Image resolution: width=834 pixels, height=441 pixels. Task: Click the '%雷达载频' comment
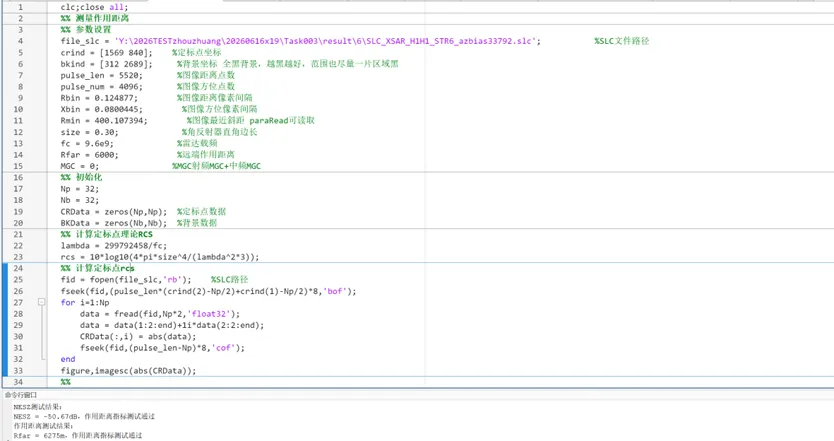click(197, 144)
